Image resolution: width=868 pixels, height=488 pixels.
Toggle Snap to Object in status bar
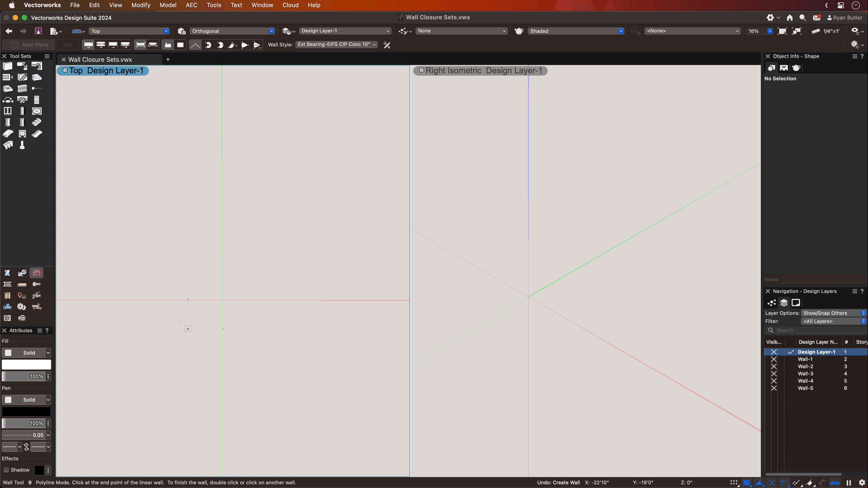coord(747,483)
